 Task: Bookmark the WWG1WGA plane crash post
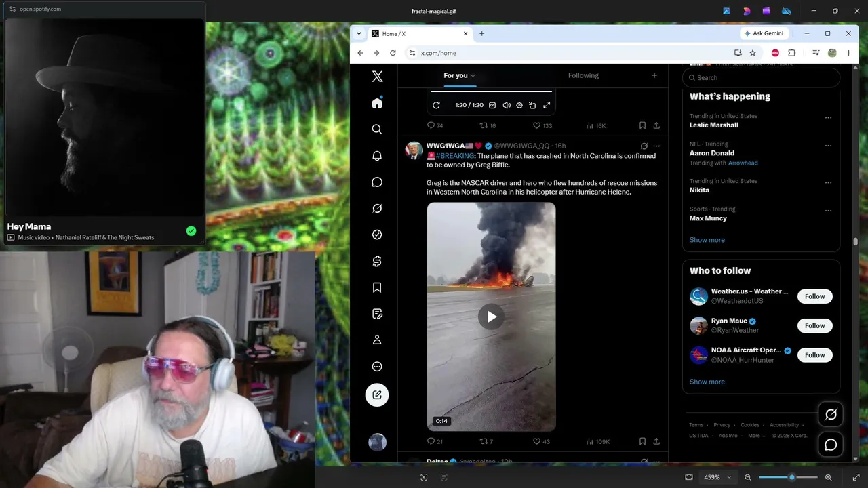[642, 441]
